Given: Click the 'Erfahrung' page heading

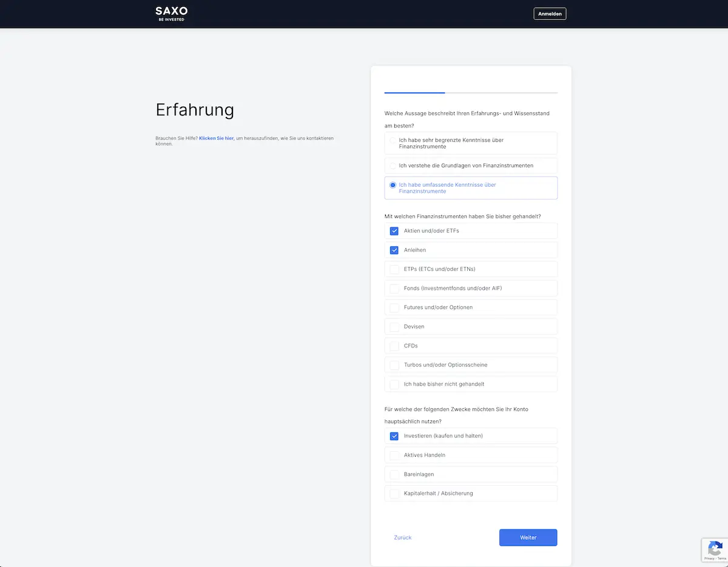Looking at the screenshot, I should (195, 110).
